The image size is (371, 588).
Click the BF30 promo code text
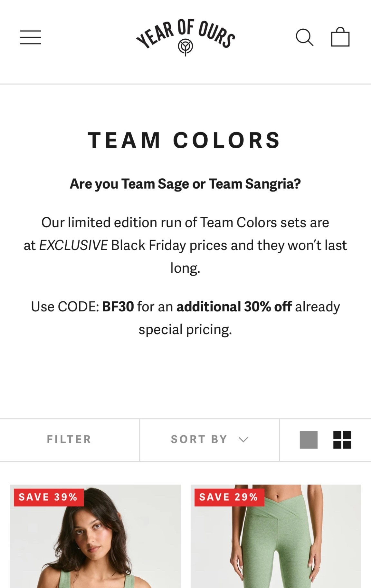[118, 307]
